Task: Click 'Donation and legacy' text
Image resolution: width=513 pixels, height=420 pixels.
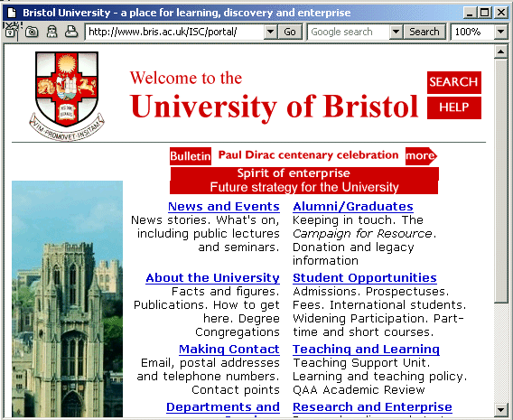Action: click(x=353, y=247)
